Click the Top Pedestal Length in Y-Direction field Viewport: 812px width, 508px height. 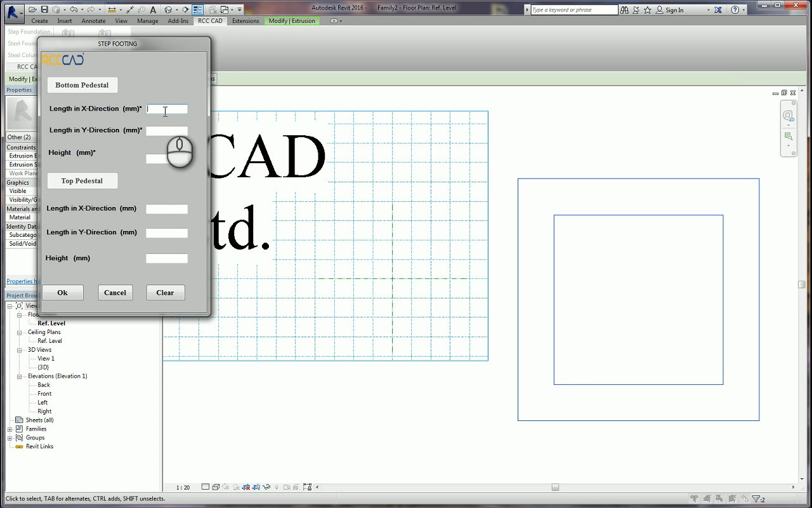(167, 233)
